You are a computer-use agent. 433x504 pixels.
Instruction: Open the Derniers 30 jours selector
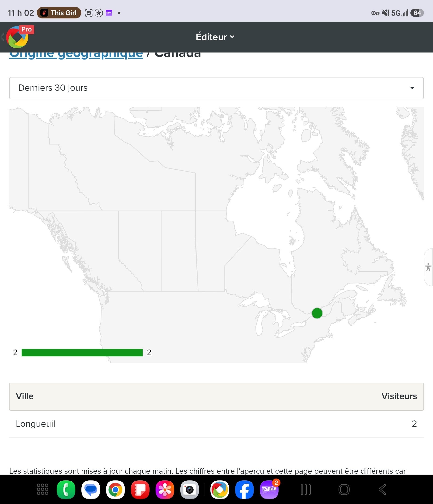(x=216, y=88)
